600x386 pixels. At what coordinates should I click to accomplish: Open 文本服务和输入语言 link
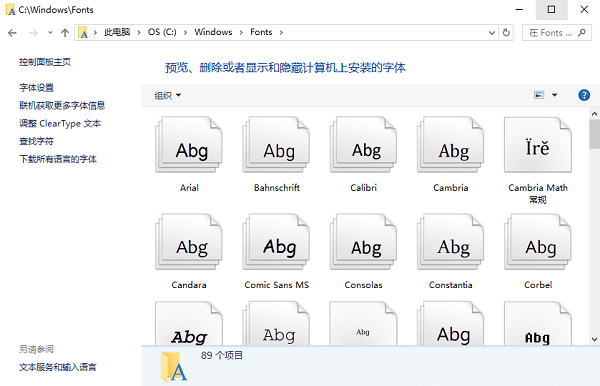pos(58,367)
